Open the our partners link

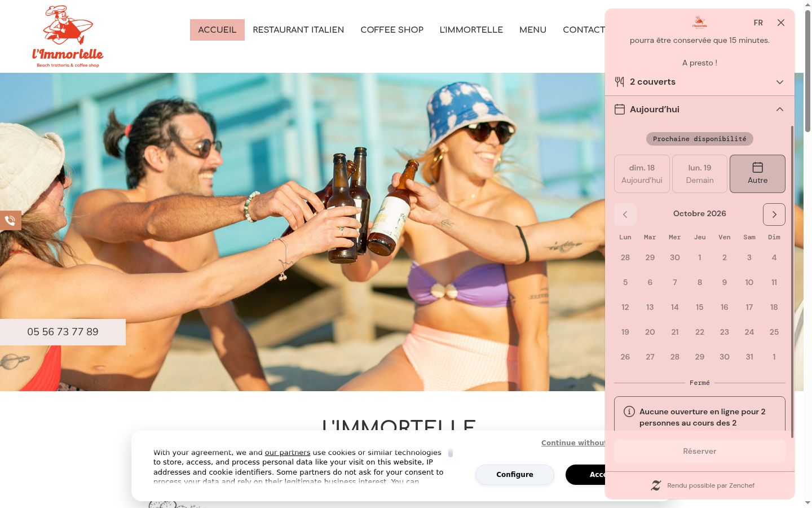pos(288,453)
